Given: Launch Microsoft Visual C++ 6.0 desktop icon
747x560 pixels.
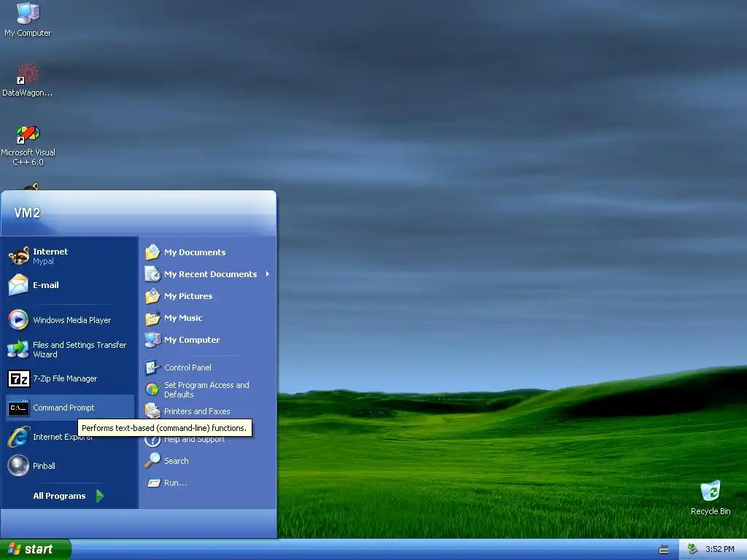Looking at the screenshot, I should pos(28,134).
